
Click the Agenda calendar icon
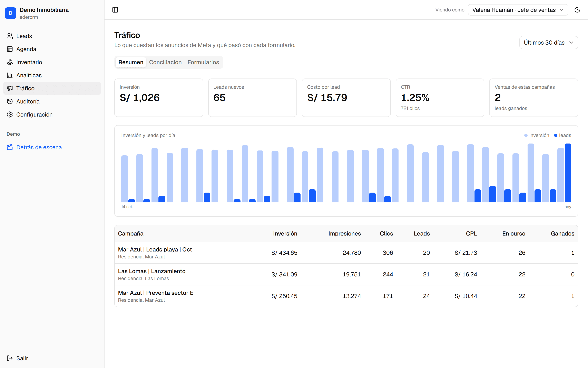(x=10, y=49)
